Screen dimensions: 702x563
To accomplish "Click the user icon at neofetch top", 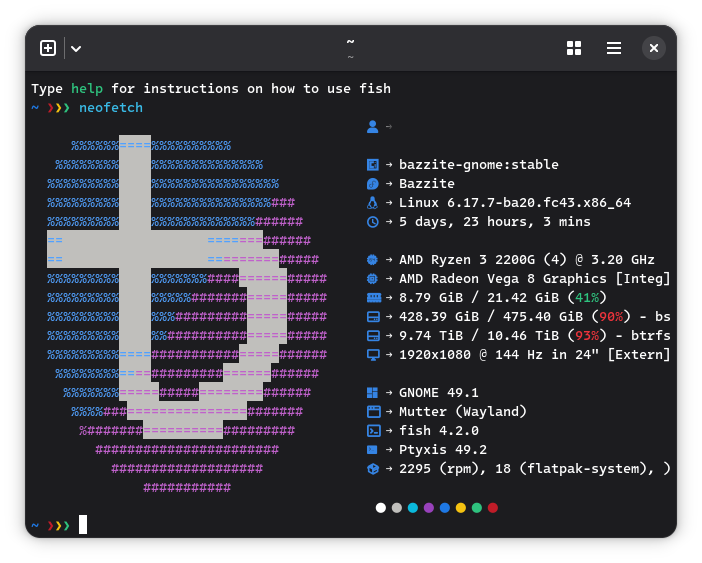I will coord(372,127).
